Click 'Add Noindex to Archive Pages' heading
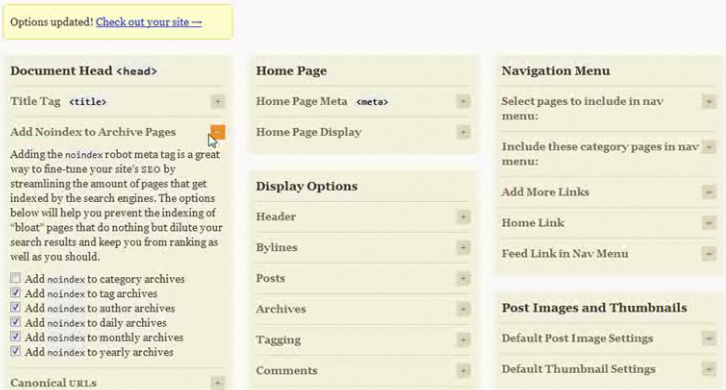This screenshot has height=390, width=726. coord(93,132)
